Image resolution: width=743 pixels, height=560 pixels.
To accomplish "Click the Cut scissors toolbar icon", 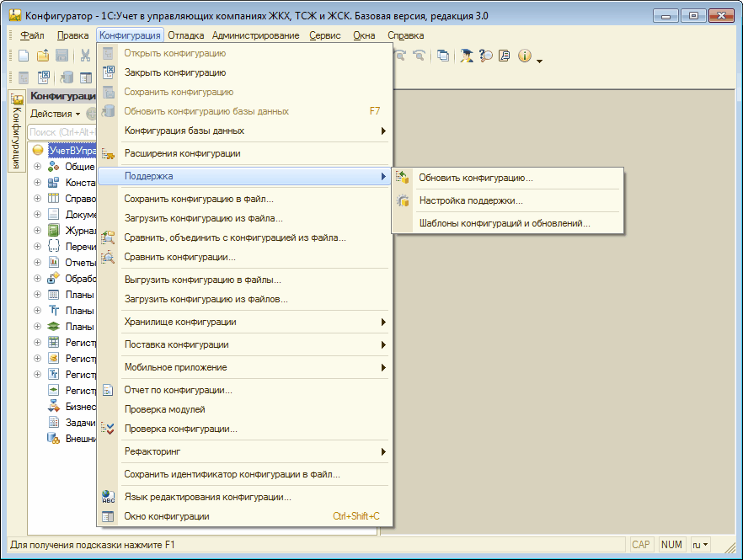I will pyautogui.click(x=85, y=56).
